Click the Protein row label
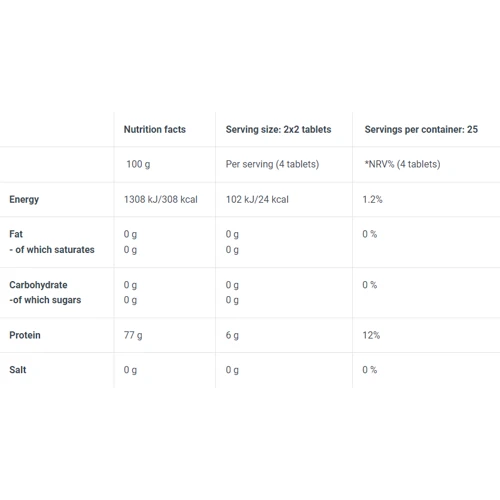The height and width of the screenshot is (500, 500). point(25,335)
